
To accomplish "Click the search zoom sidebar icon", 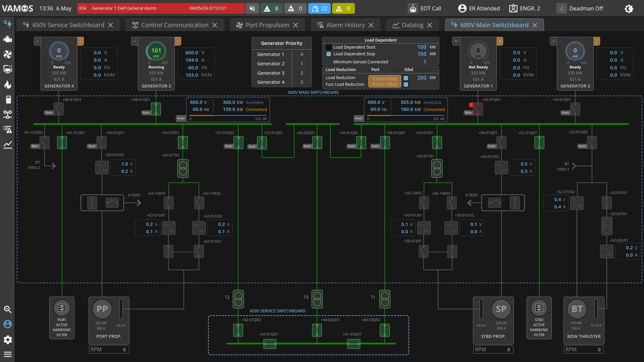I will (7, 309).
